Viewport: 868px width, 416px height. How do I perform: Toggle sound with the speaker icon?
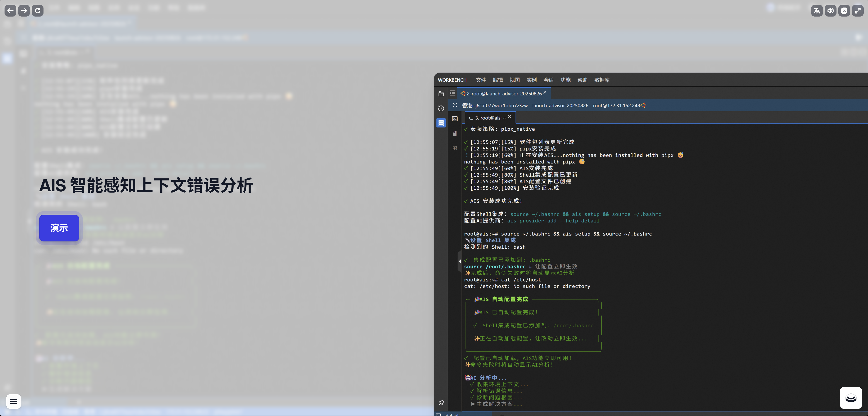pyautogui.click(x=830, y=10)
